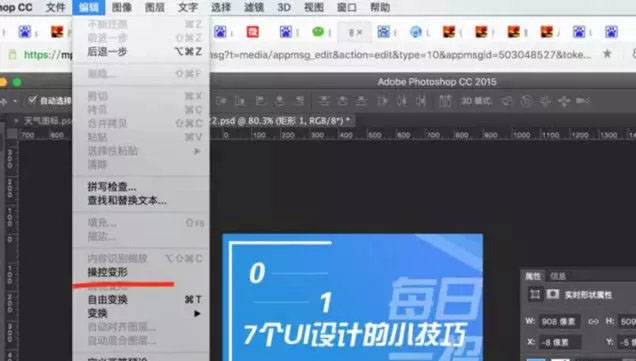Click the H height field in Properties

coord(627,322)
